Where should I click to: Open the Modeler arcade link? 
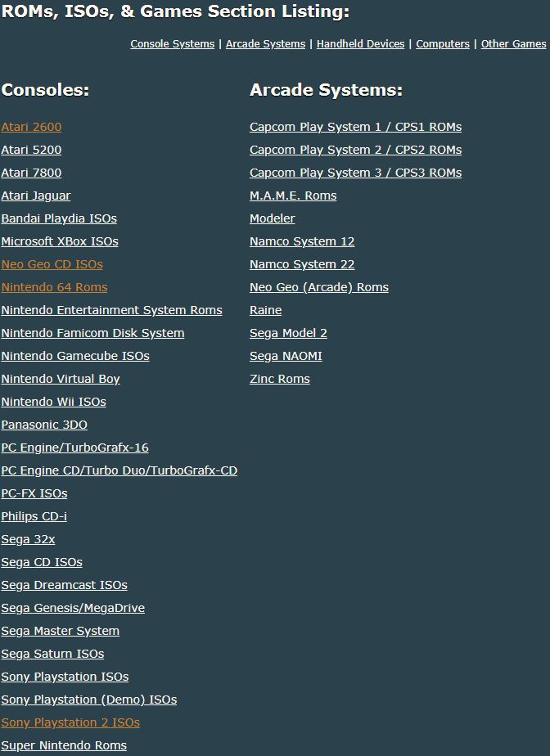pyautogui.click(x=272, y=218)
